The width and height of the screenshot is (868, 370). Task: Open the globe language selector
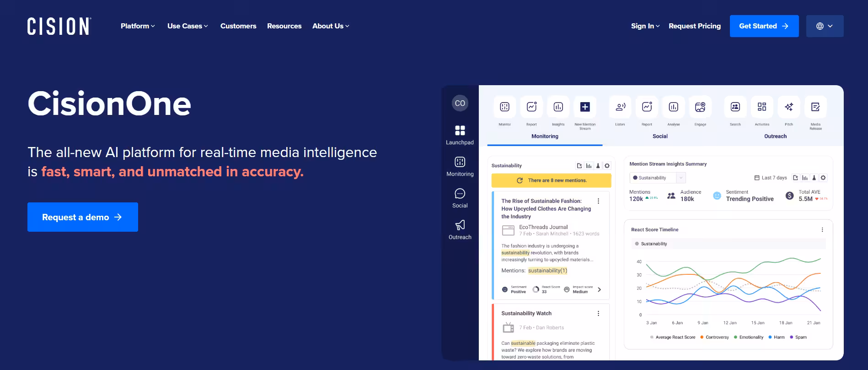click(x=825, y=26)
